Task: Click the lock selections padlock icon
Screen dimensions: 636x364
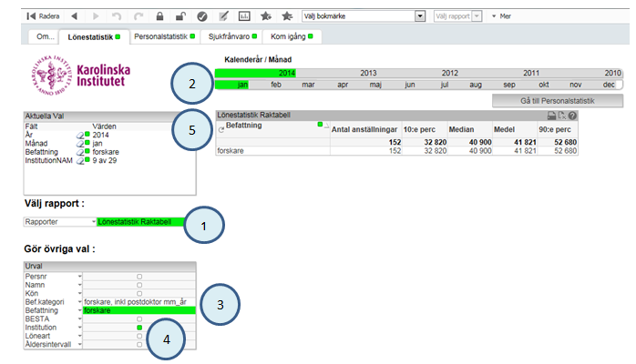Action: point(159,16)
